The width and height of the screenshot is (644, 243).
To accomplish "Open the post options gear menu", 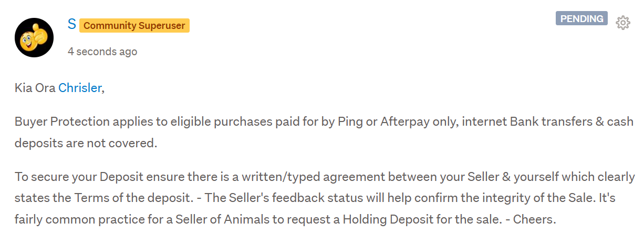I will tap(622, 23).
